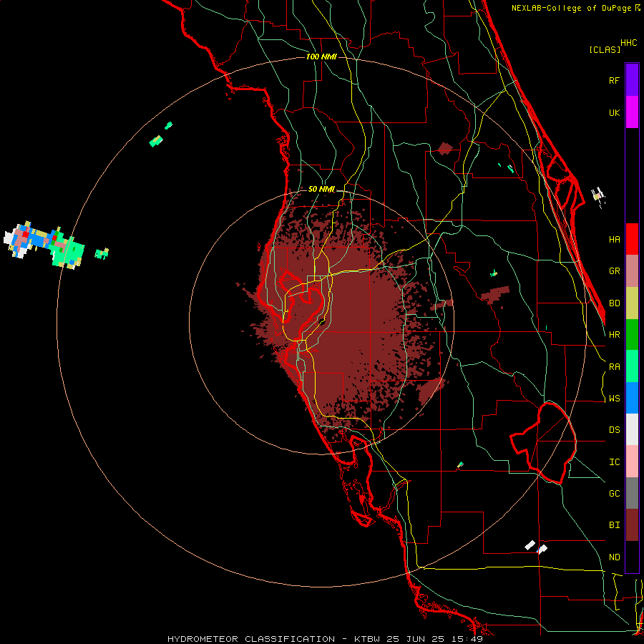644x644 pixels.
Task: Click the RA legend label
Action: tap(614, 367)
